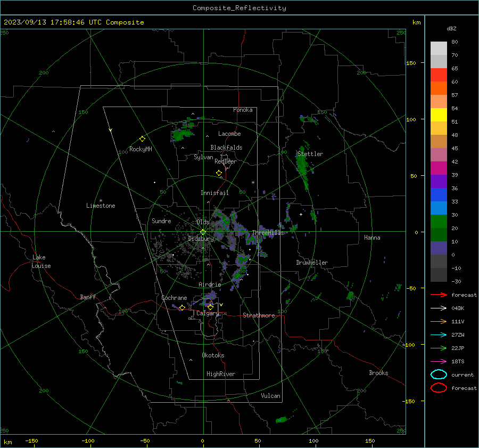The image size is (479, 448).
Task: Click the Strathmore label
Action: point(259,315)
